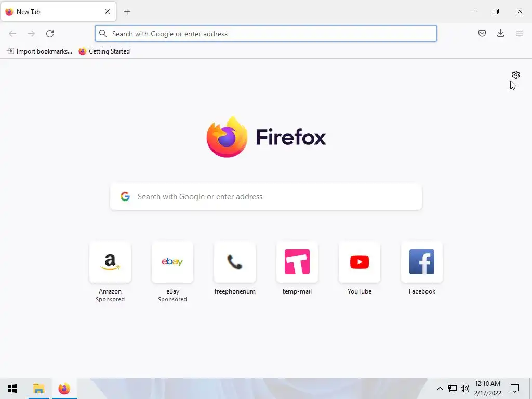Open the Windows notification center icon

point(515,389)
